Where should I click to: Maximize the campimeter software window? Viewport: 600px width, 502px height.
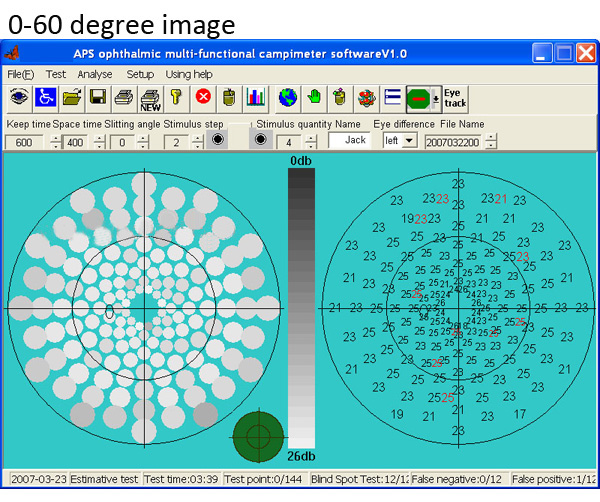pos(564,52)
